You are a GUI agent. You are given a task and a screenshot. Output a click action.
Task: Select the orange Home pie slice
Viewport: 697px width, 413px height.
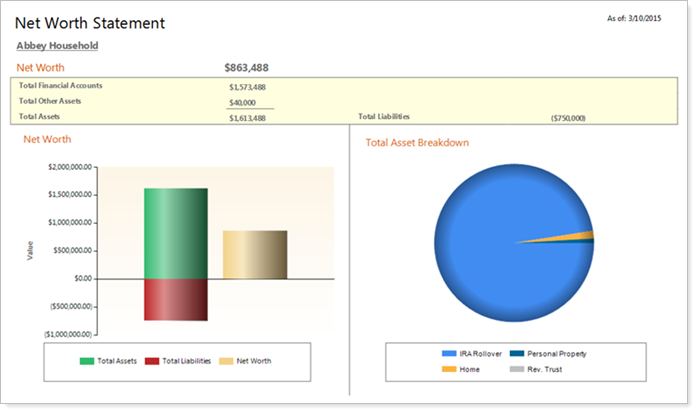[586, 236]
